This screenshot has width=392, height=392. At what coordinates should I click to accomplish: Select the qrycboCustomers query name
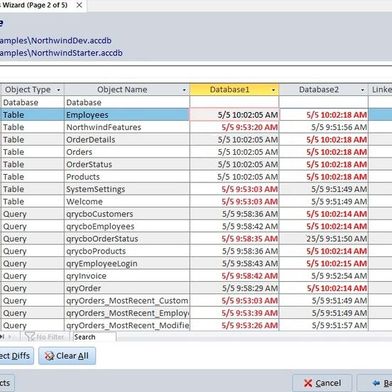point(100,214)
